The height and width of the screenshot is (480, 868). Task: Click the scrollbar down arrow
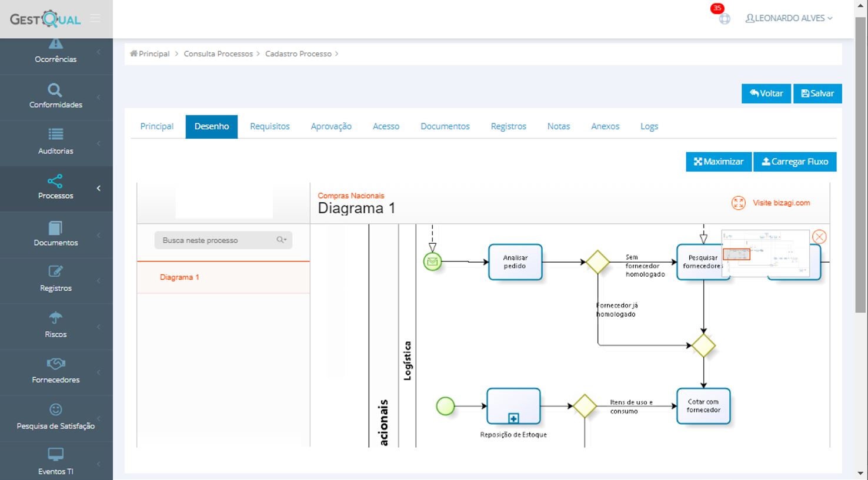(x=860, y=473)
